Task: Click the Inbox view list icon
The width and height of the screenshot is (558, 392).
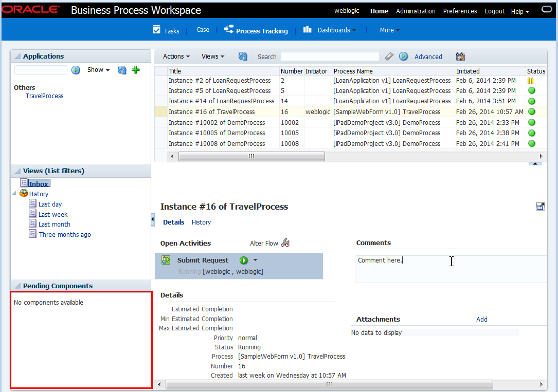Action: (x=24, y=183)
